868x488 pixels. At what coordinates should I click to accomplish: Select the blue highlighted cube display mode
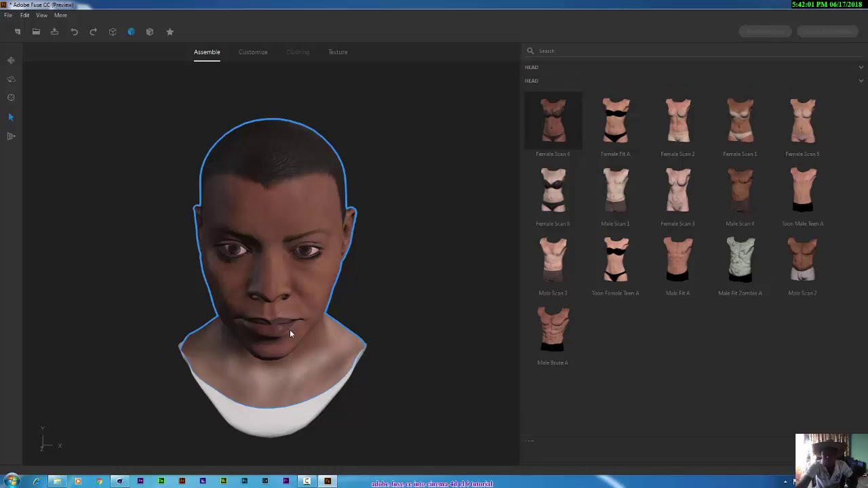click(x=131, y=32)
